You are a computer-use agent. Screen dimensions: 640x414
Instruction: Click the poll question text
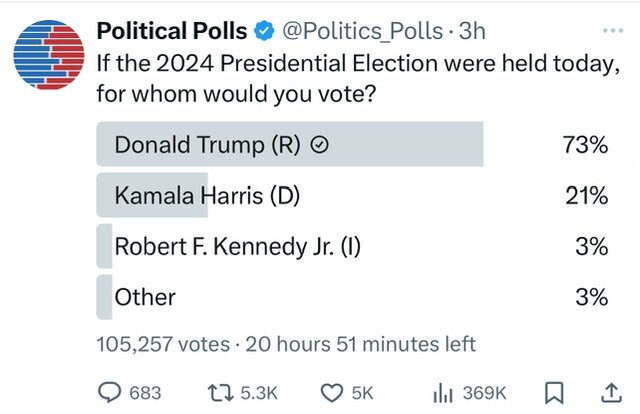click(358, 78)
